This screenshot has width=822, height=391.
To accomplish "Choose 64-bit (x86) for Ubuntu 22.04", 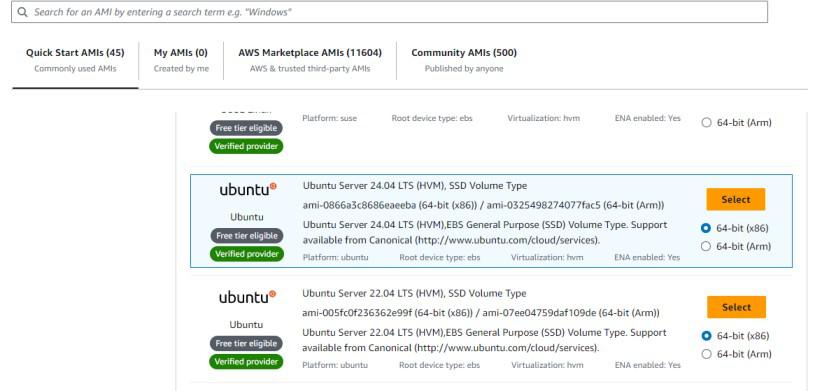I will (x=706, y=336).
